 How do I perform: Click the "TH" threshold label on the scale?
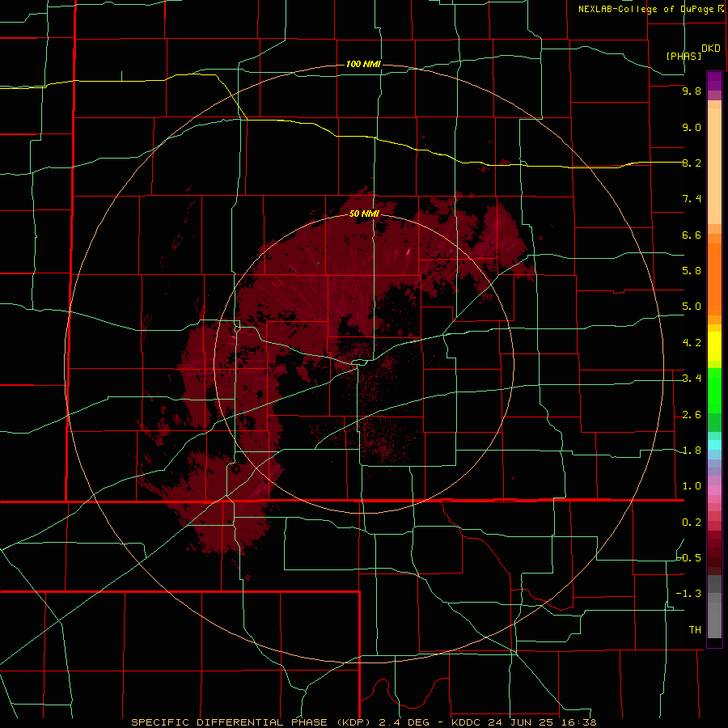click(695, 629)
